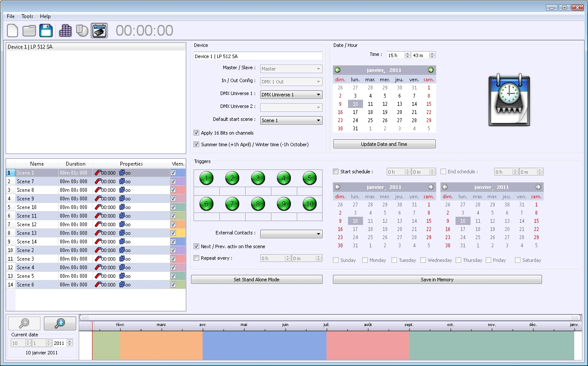
Task: Go to next month in Date/Hour calendar
Action: tap(431, 70)
